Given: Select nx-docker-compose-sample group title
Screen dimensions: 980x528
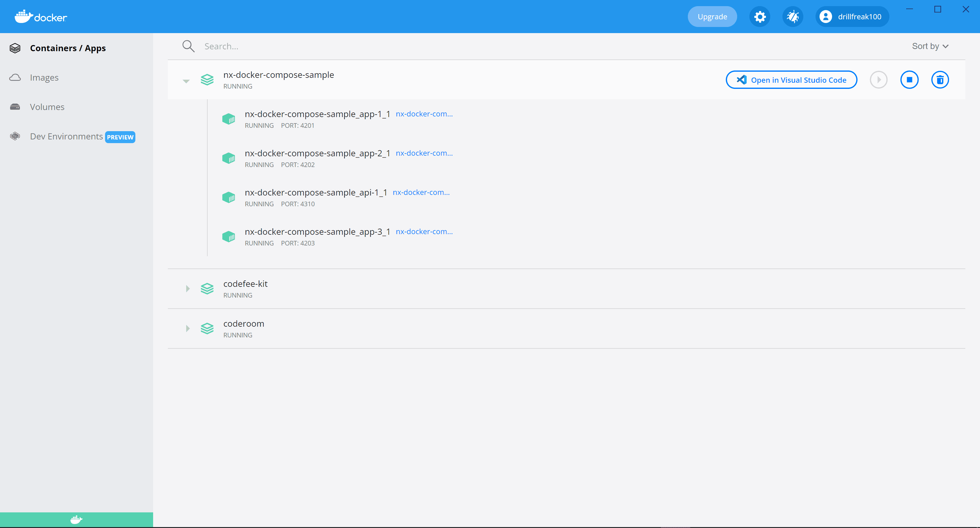Looking at the screenshot, I should [x=278, y=74].
